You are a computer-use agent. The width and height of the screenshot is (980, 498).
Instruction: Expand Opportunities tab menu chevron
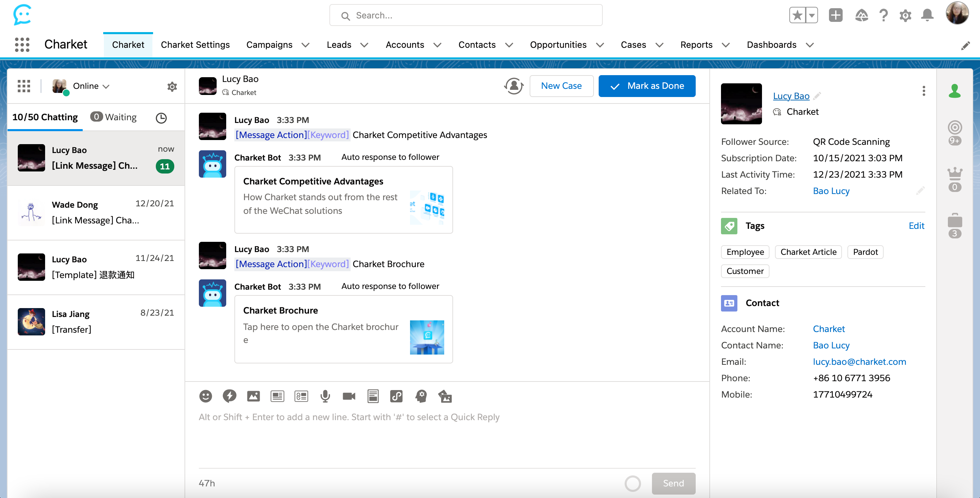coord(600,45)
